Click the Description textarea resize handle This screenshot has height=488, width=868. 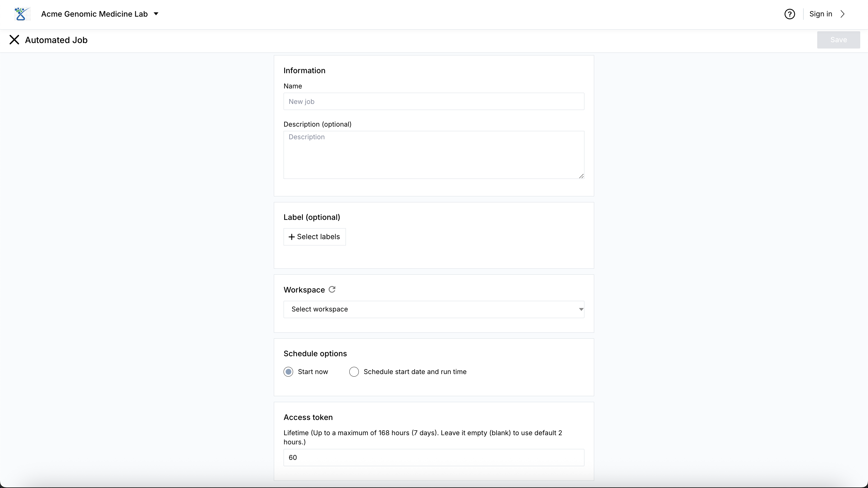(581, 176)
